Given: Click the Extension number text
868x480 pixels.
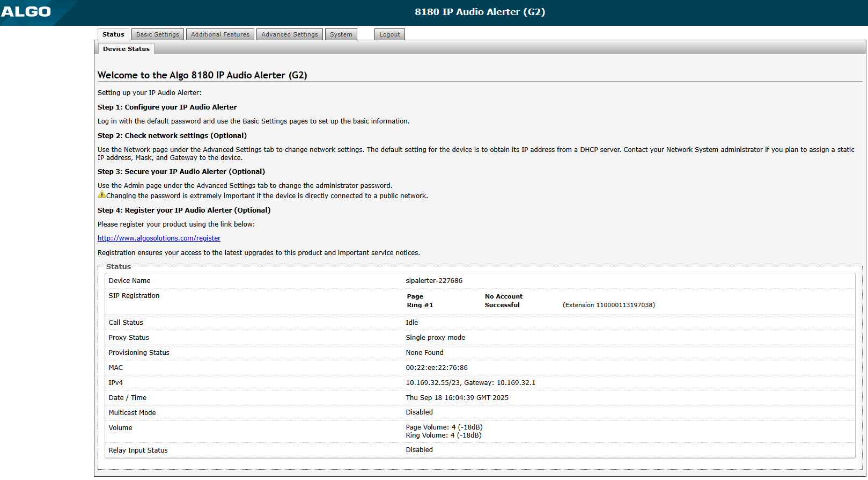Looking at the screenshot, I should [x=608, y=305].
